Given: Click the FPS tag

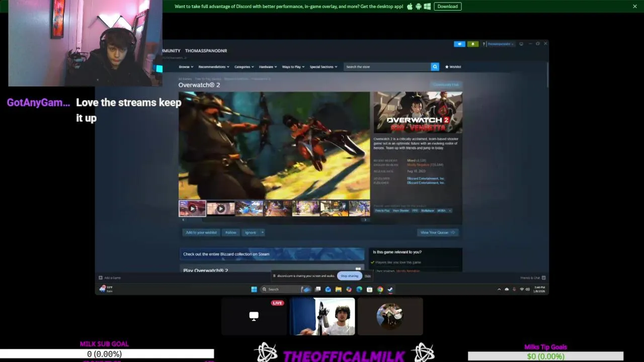Looking at the screenshot, I should tap(415, 211).
